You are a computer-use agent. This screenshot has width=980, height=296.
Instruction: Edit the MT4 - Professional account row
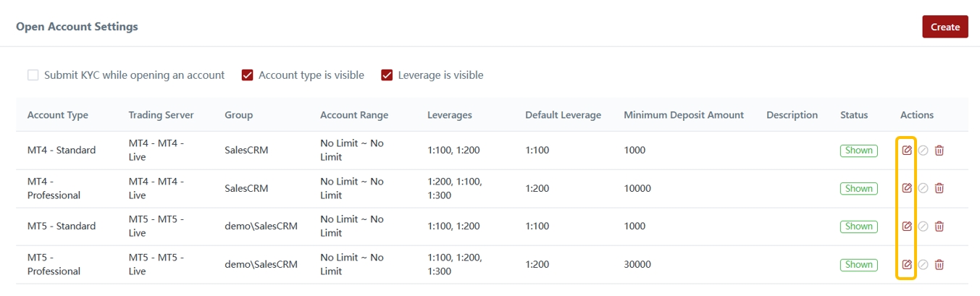click(907, 188)
